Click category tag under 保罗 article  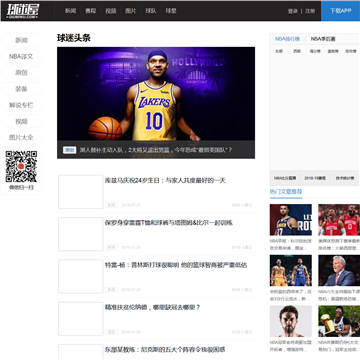point(111,247)
